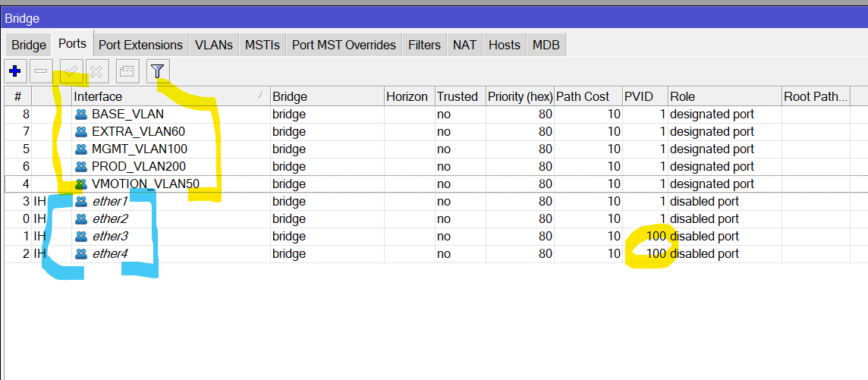Sort by the Horizon column header
This screenshot has width=868, height=380.
click(x=410, y=96)
